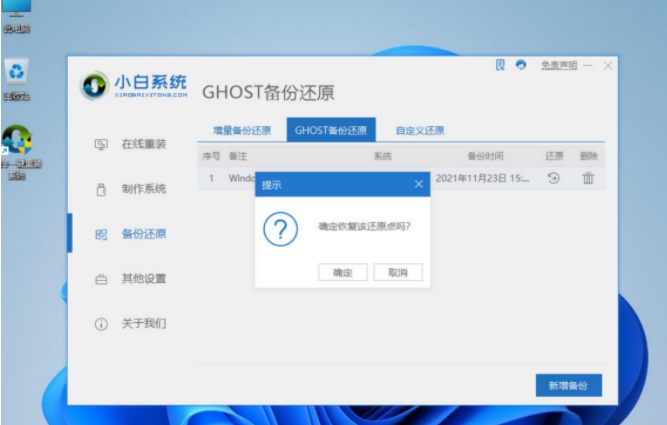Click the trash delete icon for backup row 1
Viewport: 667px width, 425px height.
[588, 178]
